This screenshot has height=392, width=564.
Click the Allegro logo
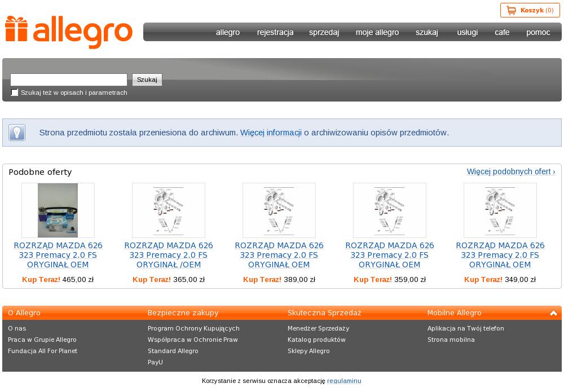[x=69, y=32]
